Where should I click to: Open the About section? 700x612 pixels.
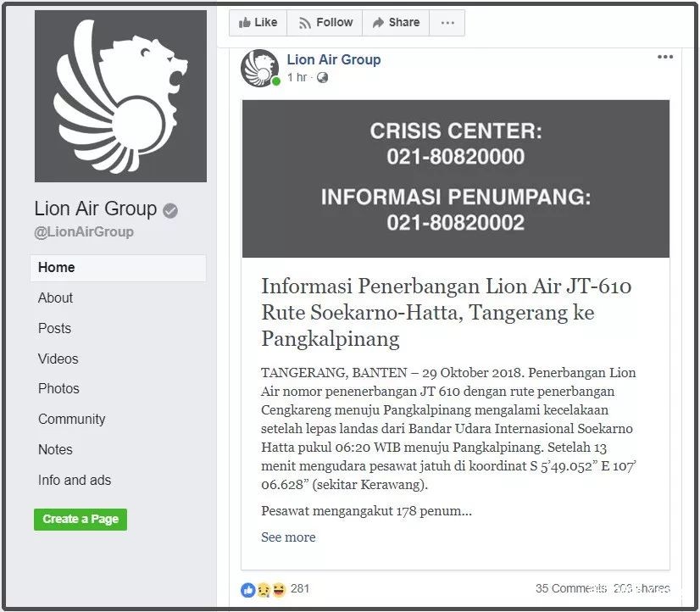(55, 298)
